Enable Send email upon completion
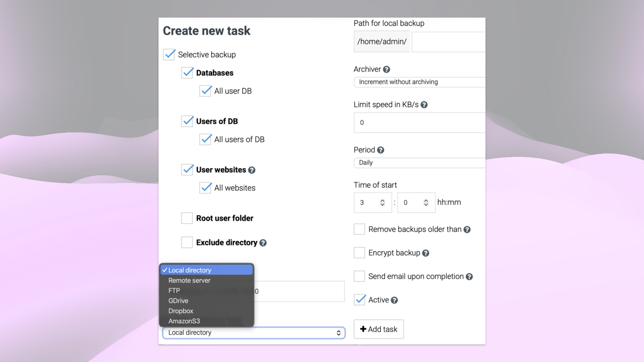 [359, 276]
